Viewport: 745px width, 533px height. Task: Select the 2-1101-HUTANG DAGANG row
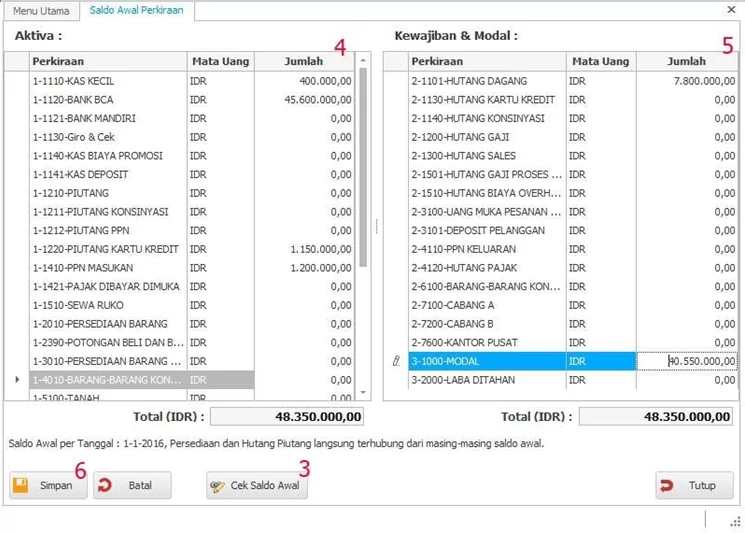469,81
